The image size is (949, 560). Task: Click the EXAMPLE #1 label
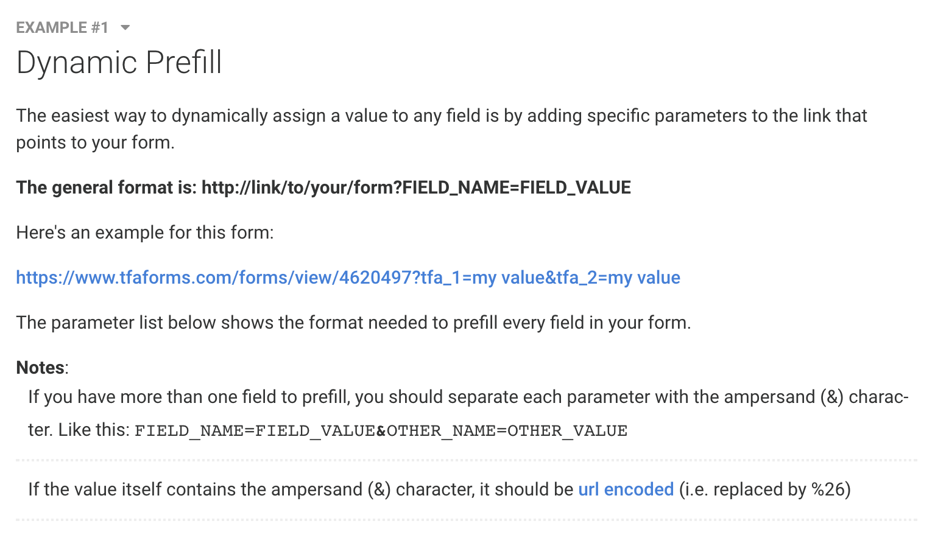[63, 27]
